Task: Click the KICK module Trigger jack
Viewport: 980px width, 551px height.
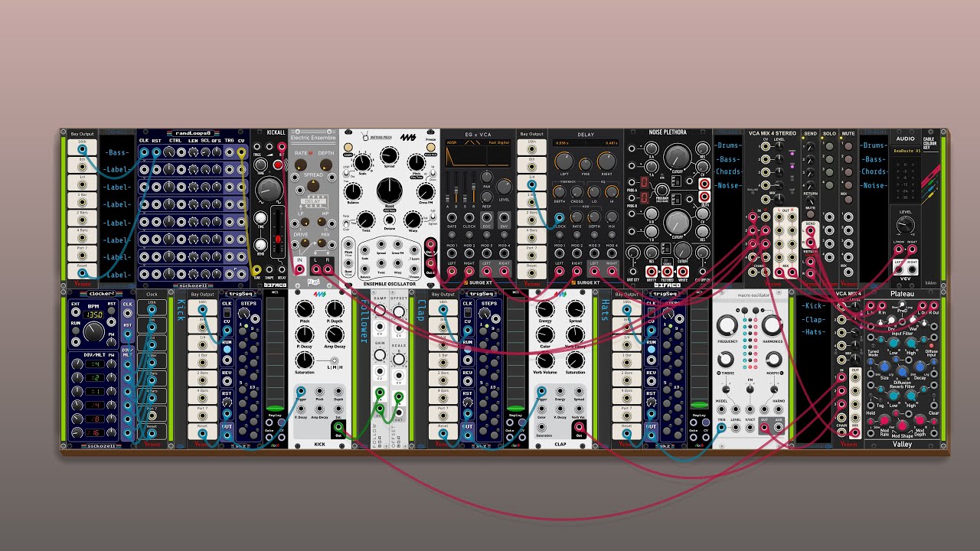Action: pyautogui.click(x=301, y=391)
